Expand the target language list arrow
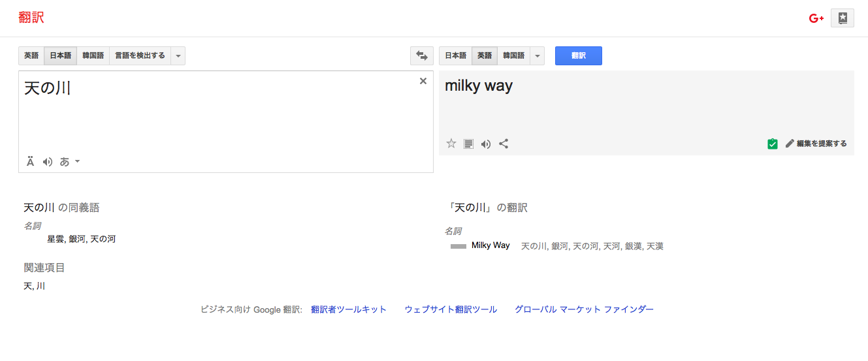The height and width of the screenshot is (361, 868). click(x=538, y=56)
